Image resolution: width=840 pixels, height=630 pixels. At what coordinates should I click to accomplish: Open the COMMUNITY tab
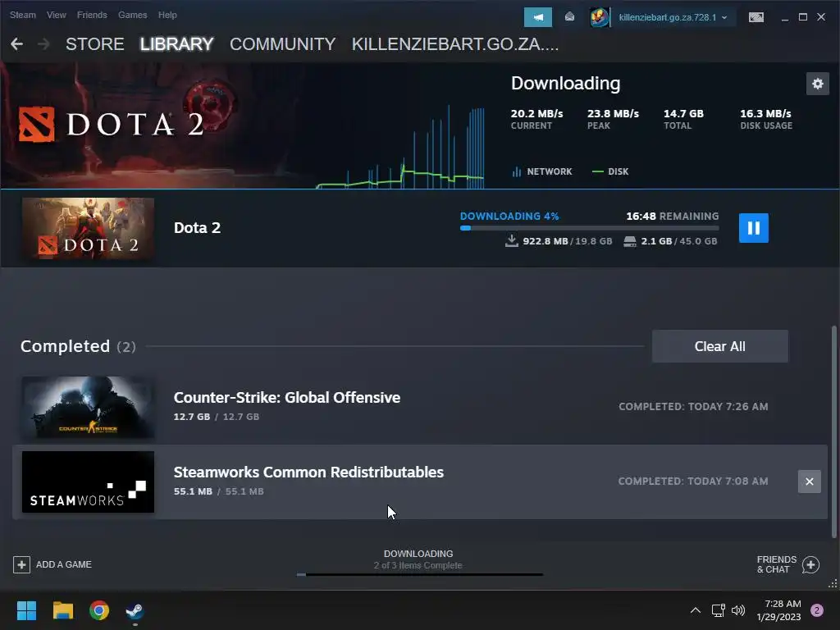pyautogui.click(x=282, y=44)
